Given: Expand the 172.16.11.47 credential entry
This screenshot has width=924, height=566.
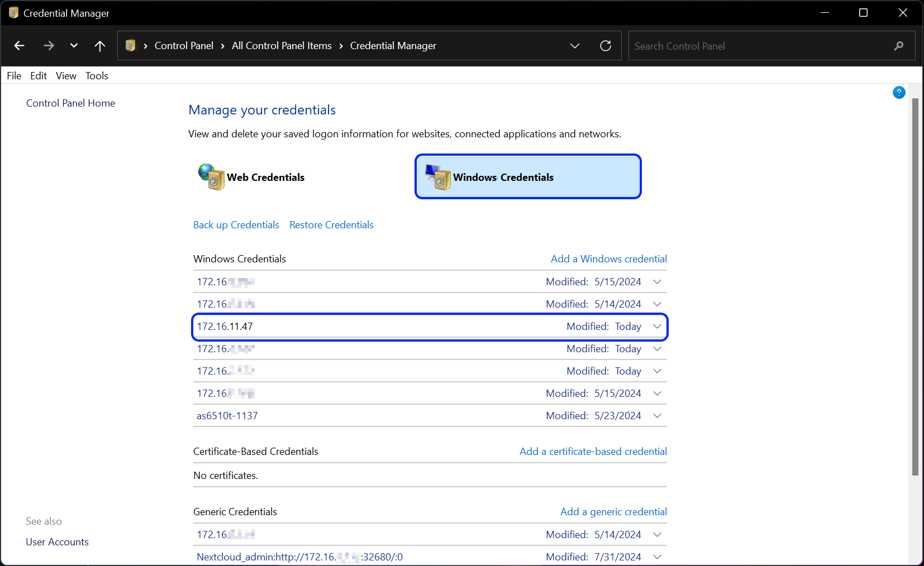Looking at the screenshot, I should [x=657, y=327].
